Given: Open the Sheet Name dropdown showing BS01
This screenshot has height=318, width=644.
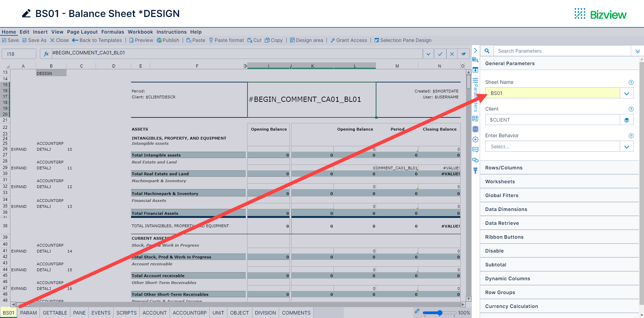Looking at the screenshot, I should coord(627,93).
